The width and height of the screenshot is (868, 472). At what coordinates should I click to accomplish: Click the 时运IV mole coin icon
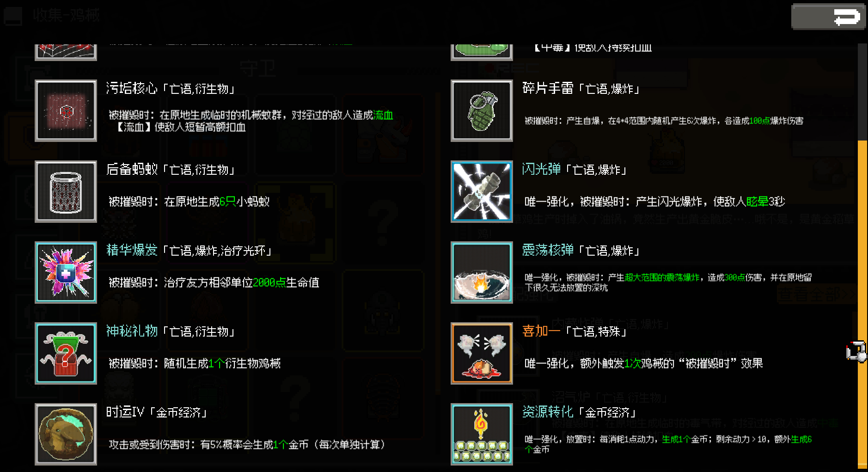(x=66, y=435)
